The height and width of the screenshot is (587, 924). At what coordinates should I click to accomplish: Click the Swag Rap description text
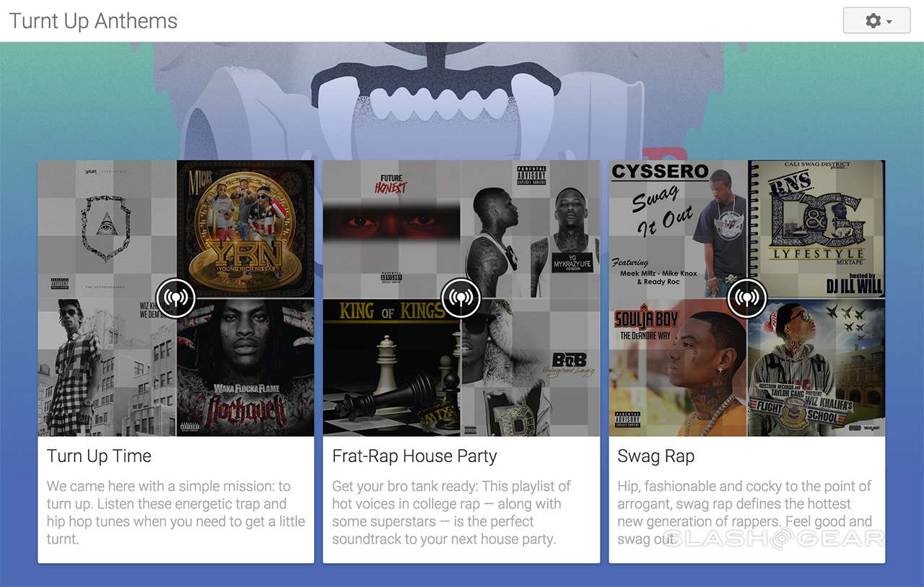pyautogui.click(x=744, y=513)
